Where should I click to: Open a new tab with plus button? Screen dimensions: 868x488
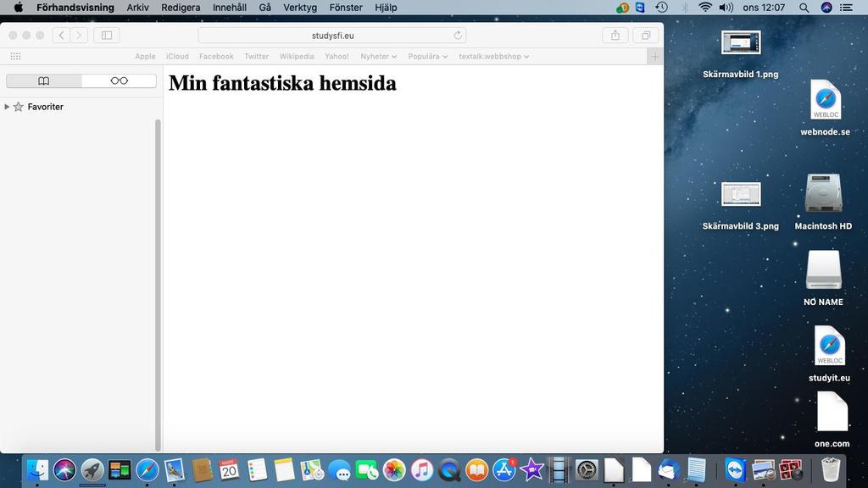click(x=655, y=57)
